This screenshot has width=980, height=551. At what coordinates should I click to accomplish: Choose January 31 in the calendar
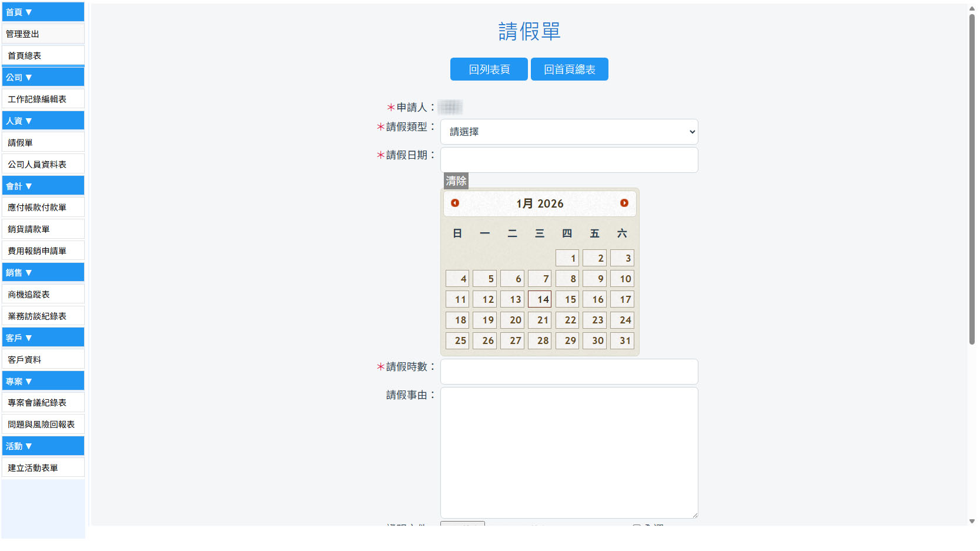pyautogui.click(x=622, y=340)
